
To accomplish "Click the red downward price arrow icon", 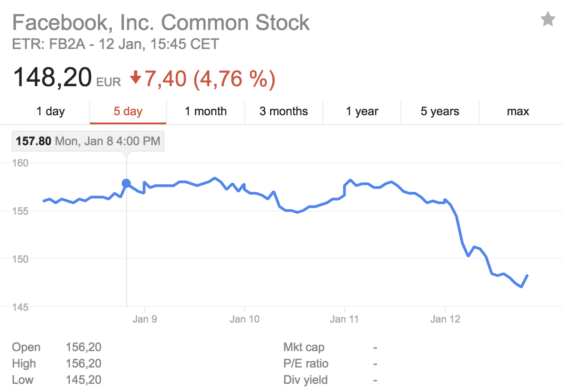I will click(135, 78).
